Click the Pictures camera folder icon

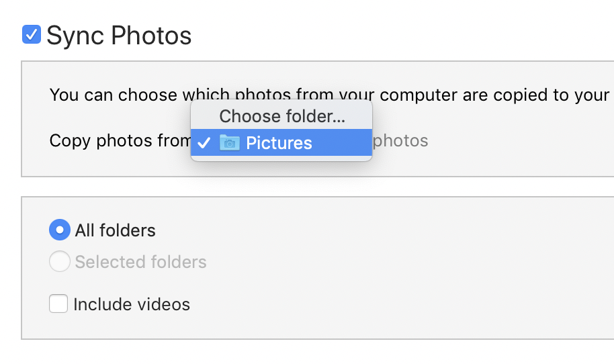point(230,142)
